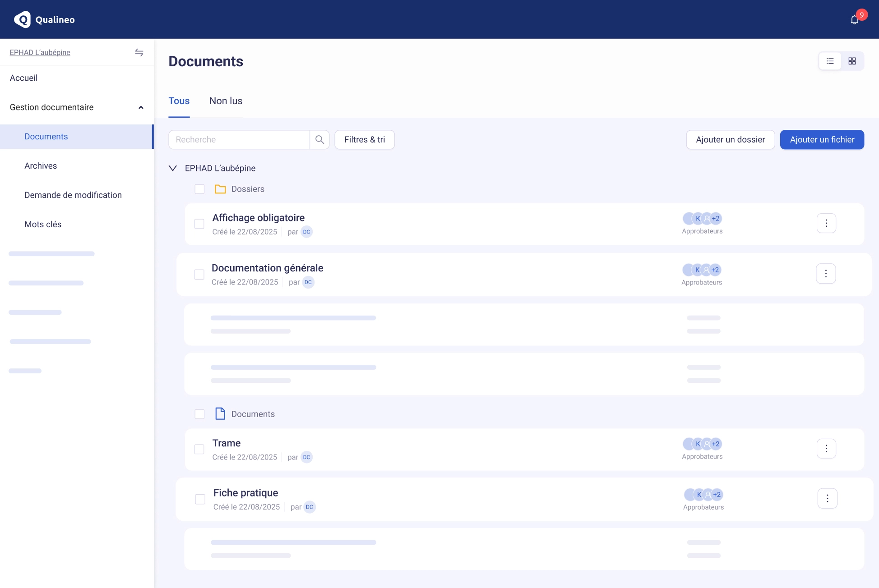Screen dimensions: 879x588
Task: Switch to list view layout
Action: click(x=830, y=61)
